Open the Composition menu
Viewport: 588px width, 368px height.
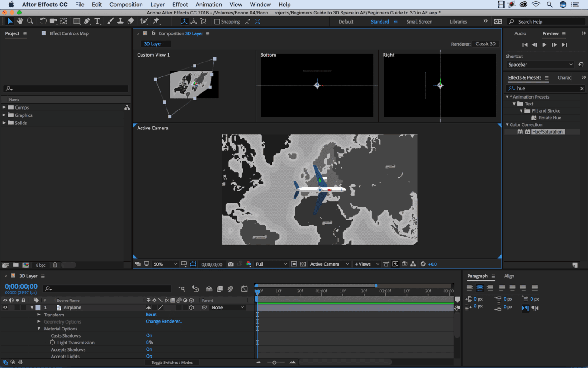point(126,5)
